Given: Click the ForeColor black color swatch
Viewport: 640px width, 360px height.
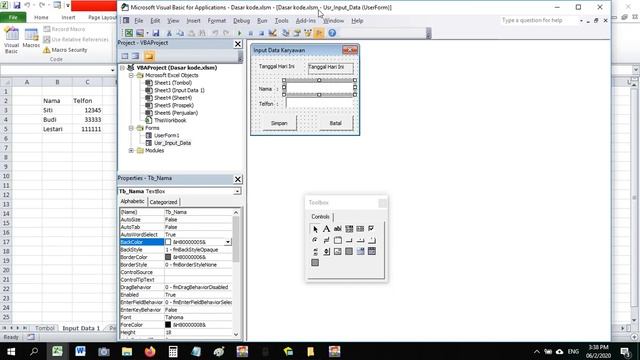Looking at the screenshot, I should coord(168,325).
